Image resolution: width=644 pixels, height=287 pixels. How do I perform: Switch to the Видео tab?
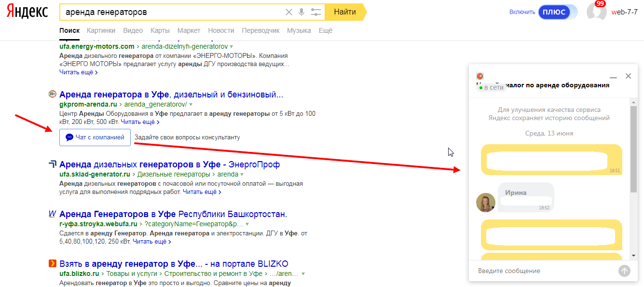pos(133,30)
